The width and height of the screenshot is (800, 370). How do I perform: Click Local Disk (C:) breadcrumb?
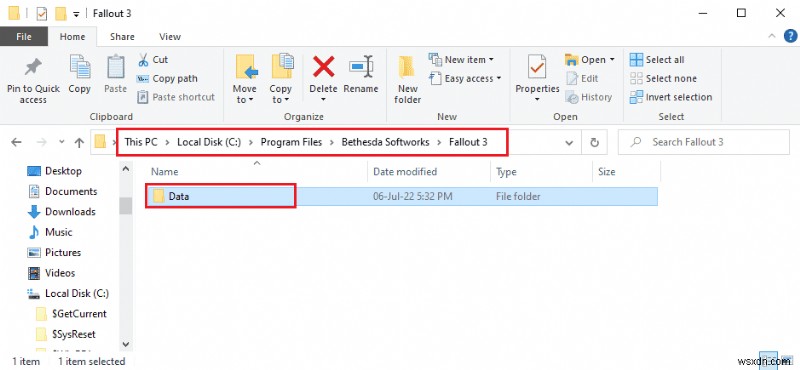pos(209,142)
